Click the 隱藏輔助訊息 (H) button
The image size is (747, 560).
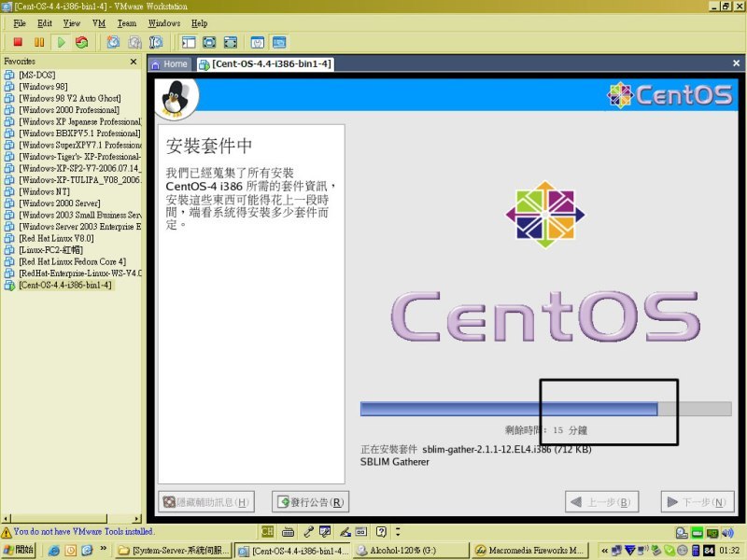206,502
